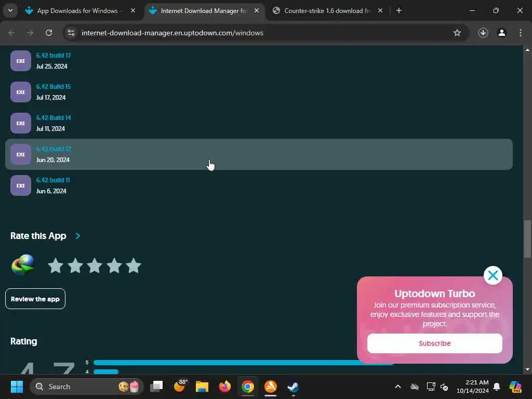The image size is (532, 399).
Task: Go back to previous page
Action: [x=11, y=33]
